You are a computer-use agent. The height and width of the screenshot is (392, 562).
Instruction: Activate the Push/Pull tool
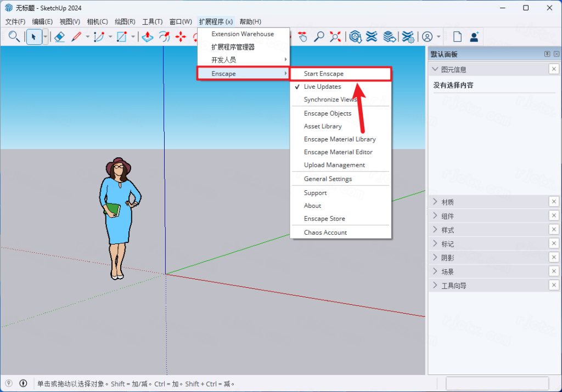[x=147, y=37]
